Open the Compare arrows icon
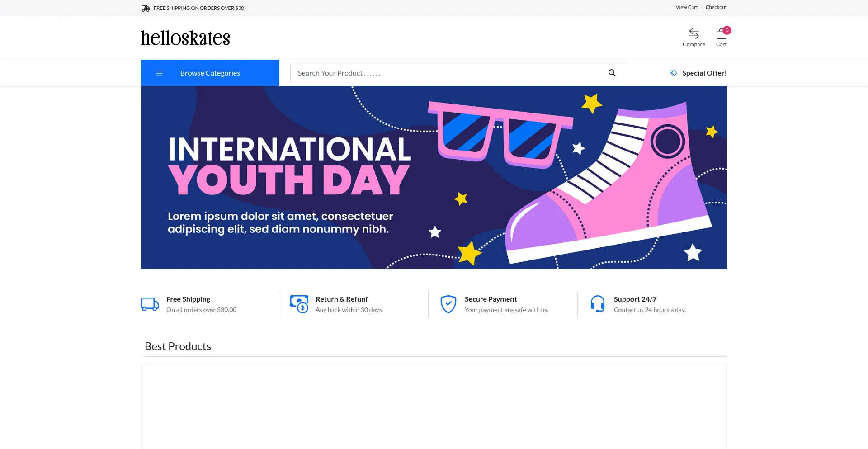 (x=693, y=33)
